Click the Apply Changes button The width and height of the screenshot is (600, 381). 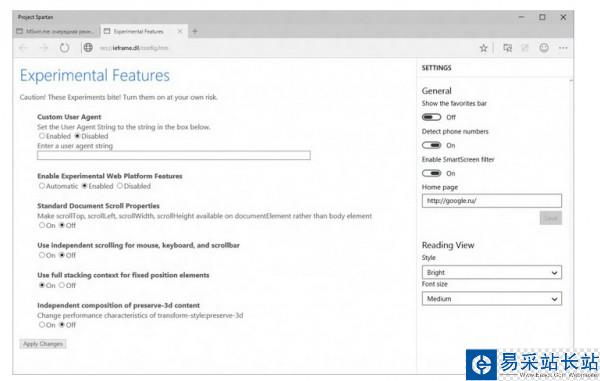point(43,344)
